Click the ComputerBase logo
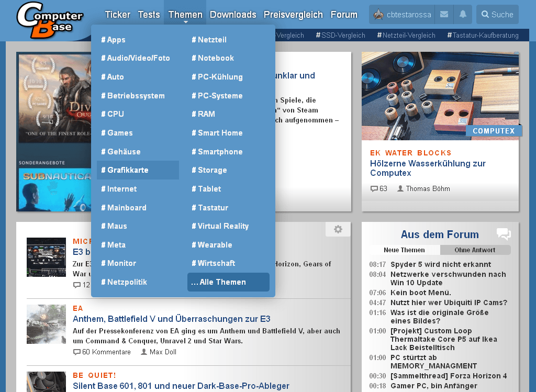This screenshot has height=392, width=536. point(50,20)
